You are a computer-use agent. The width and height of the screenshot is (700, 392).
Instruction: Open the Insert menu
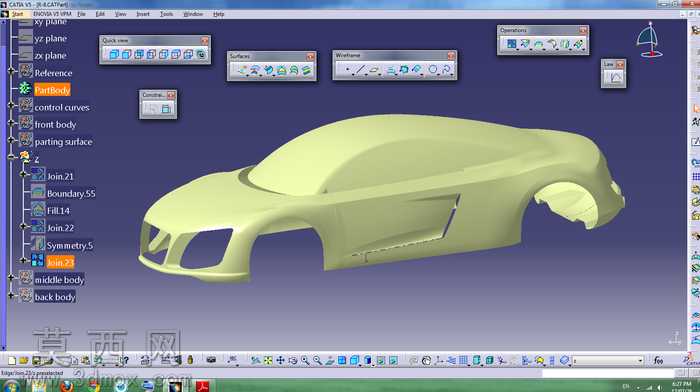(143, 14)
